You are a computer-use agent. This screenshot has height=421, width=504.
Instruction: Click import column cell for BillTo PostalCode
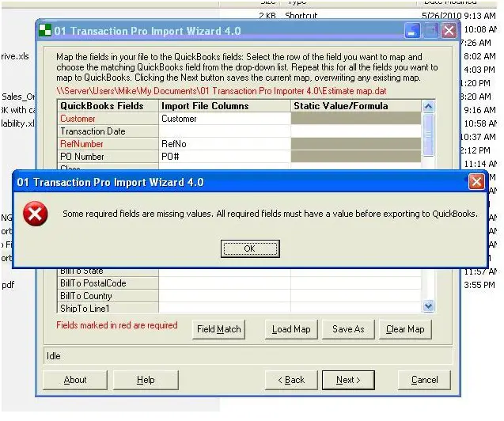pos(225,283)
